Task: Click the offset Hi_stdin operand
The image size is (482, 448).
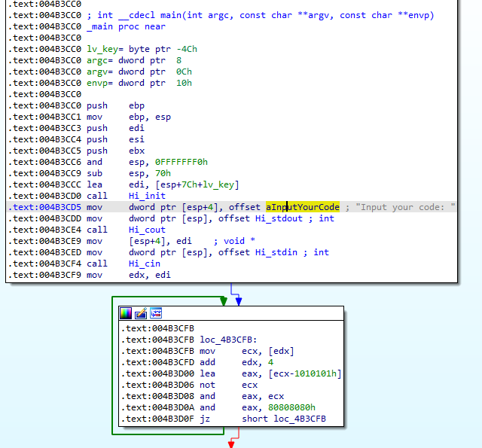Action: coord(258,252)
